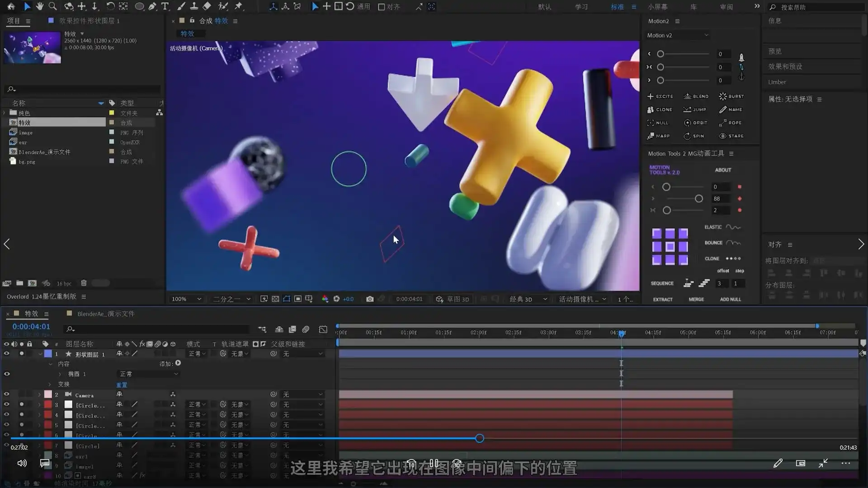This screenshot has height=488, width=868.
Task: Click the SEQUENCE button in Motion Tools
Action: (662, 283)
